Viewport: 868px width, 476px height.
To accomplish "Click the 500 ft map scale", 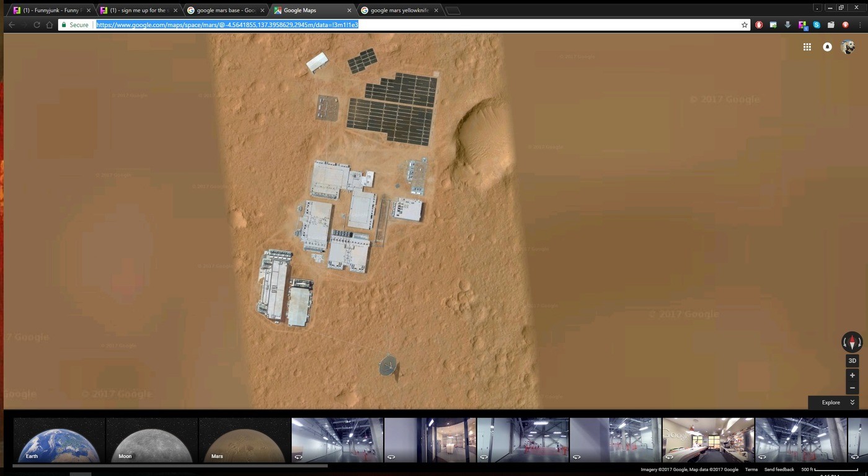I will 831,470.
